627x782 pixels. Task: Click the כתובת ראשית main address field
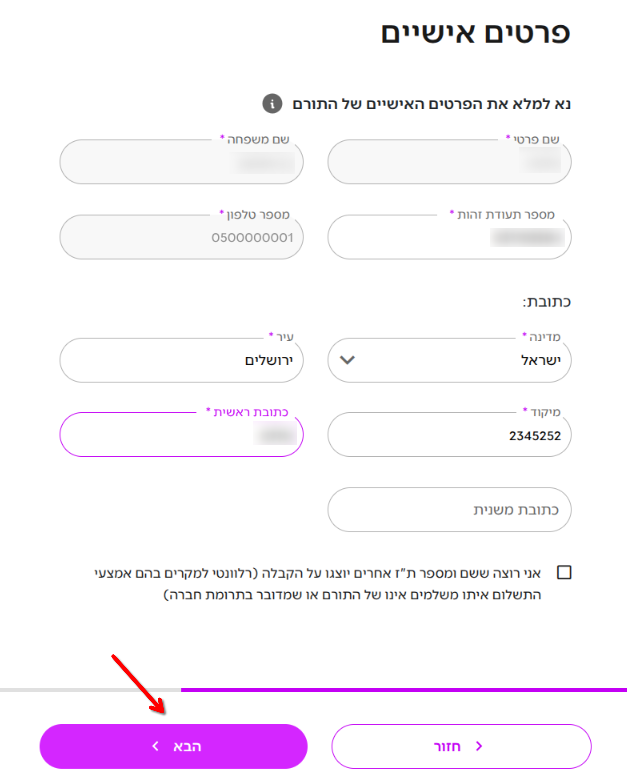pos(181,435)
